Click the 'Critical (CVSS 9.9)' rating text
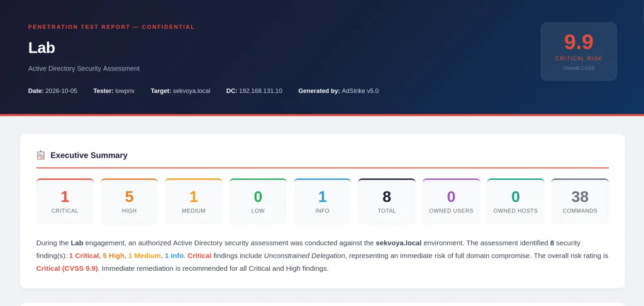Image resolution: width=644 pixels, height=306 pixels. 67,269
